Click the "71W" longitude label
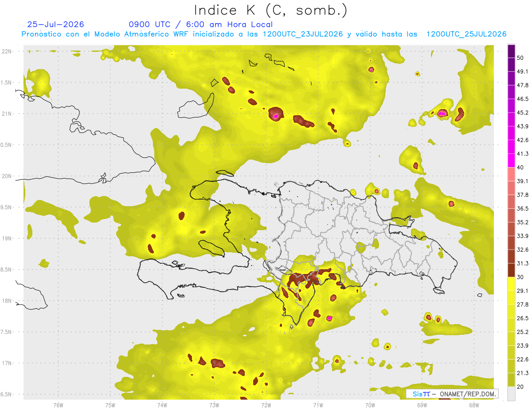This screenshot has height=411, width=532. click(x=318, y=405)
